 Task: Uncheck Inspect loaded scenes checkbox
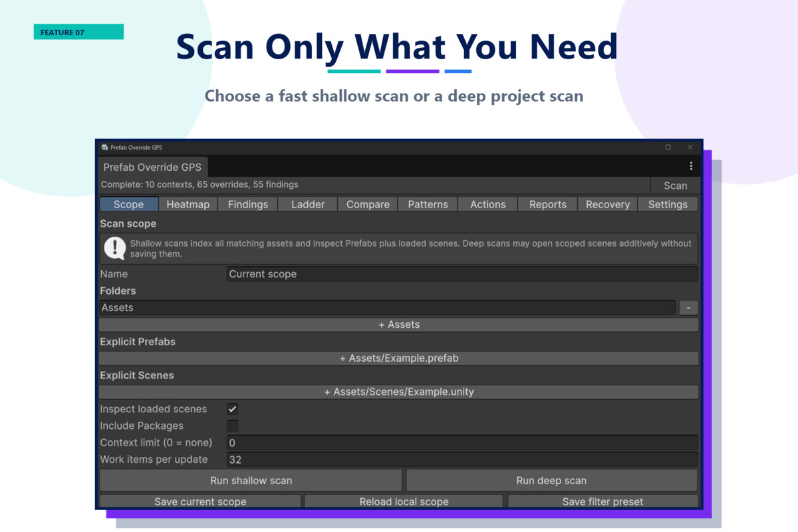pos(232,409)
